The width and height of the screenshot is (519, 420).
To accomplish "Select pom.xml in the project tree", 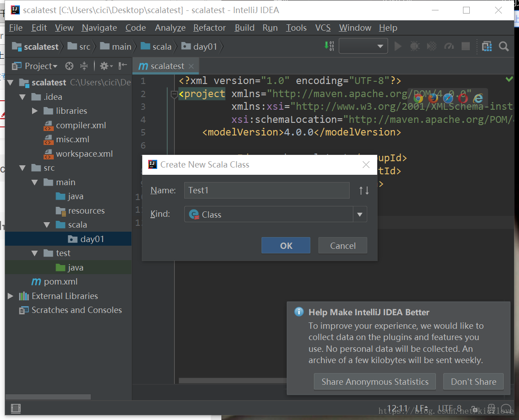I will [55, 282].
